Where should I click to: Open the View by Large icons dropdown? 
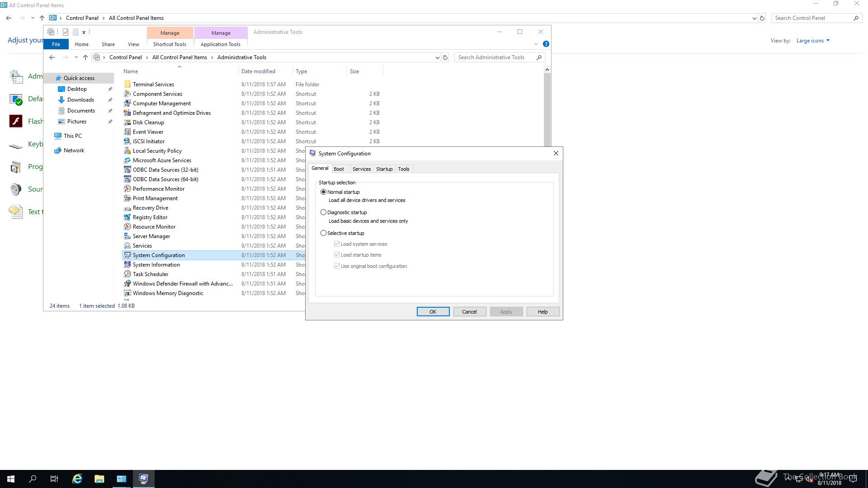[x=813, y=41]
